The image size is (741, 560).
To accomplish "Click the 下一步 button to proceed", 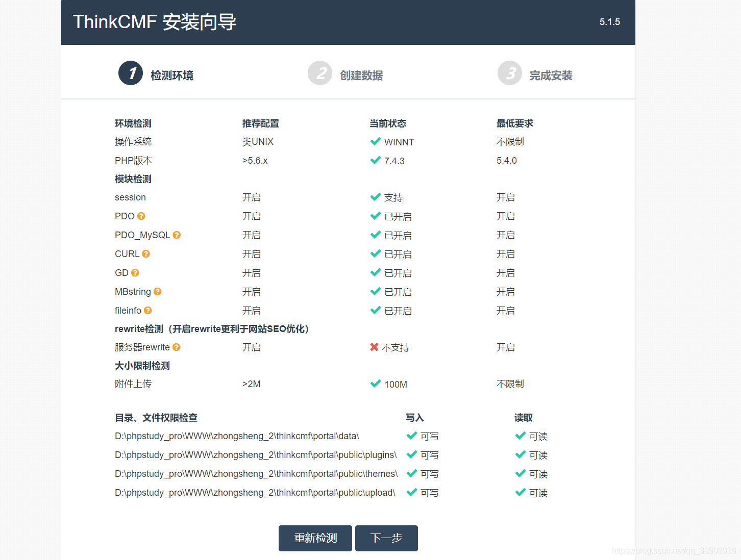I will coord(386,538).
